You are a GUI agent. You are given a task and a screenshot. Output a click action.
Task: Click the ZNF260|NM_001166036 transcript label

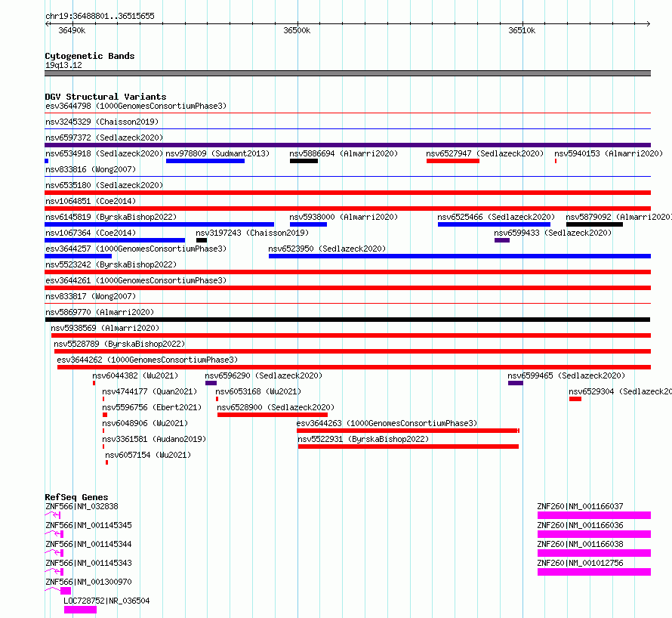581,525
